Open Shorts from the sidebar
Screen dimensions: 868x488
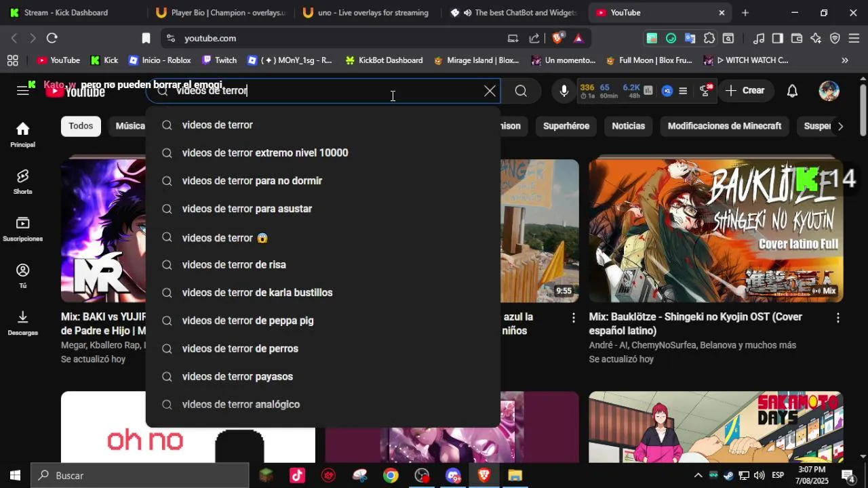point(23,182)
